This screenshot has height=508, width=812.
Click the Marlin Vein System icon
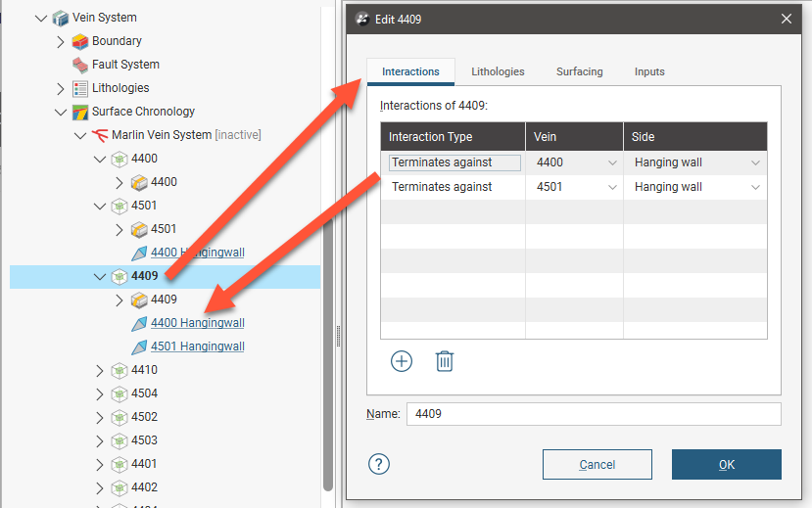point(100,135)
